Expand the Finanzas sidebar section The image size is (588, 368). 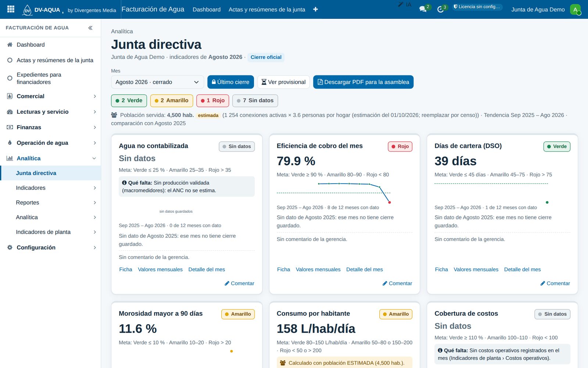click(x=94, y=127)
